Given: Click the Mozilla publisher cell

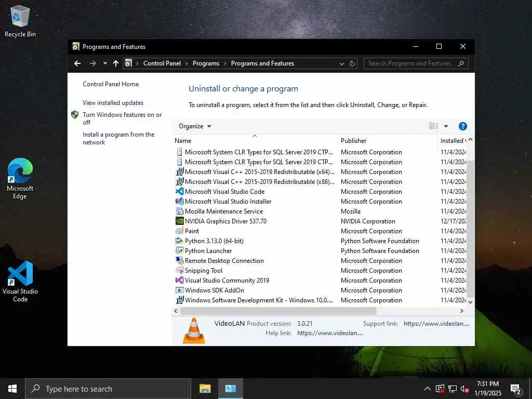Looking at the screenshot, I should (x=351, y=211).
